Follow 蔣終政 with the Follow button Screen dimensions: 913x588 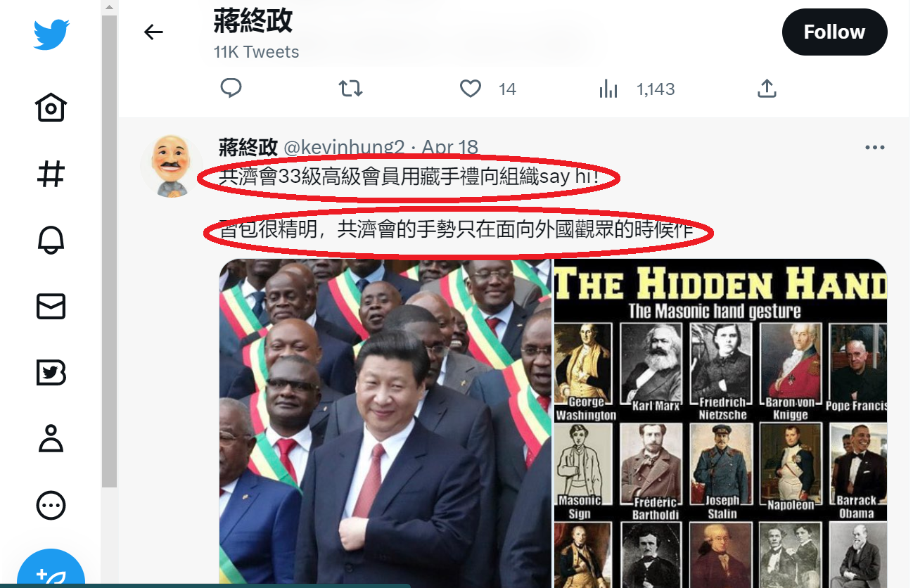pos(834,32)
